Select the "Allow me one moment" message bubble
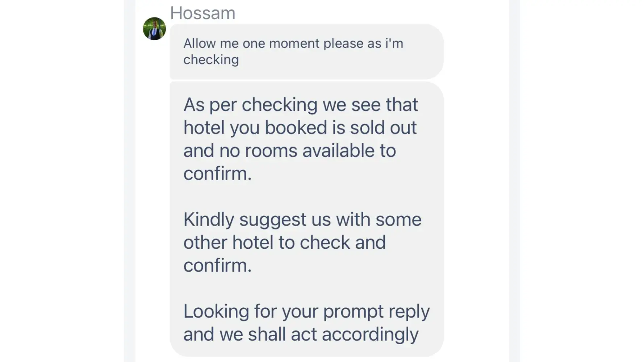This screenshot has width=644, height=362. (x=306, y=51)
